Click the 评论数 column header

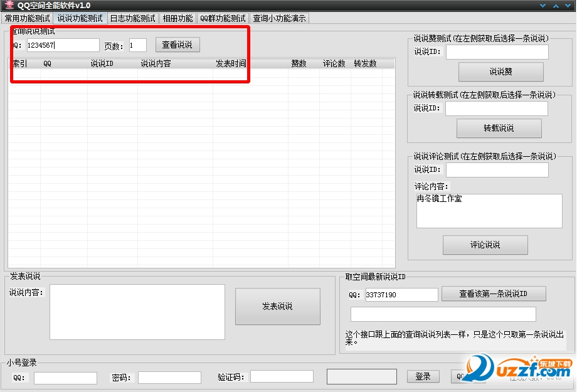pyautogui.click(x=336, y=63)
